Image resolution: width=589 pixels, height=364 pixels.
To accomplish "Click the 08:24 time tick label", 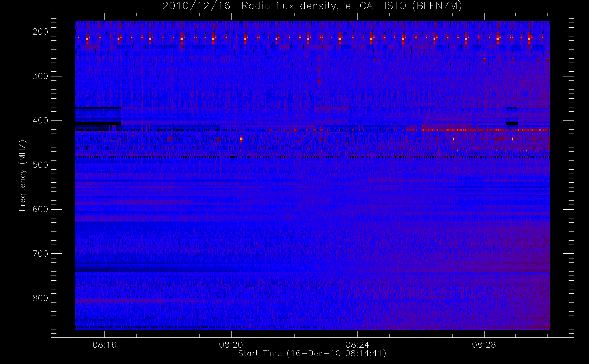I will 357,345.
